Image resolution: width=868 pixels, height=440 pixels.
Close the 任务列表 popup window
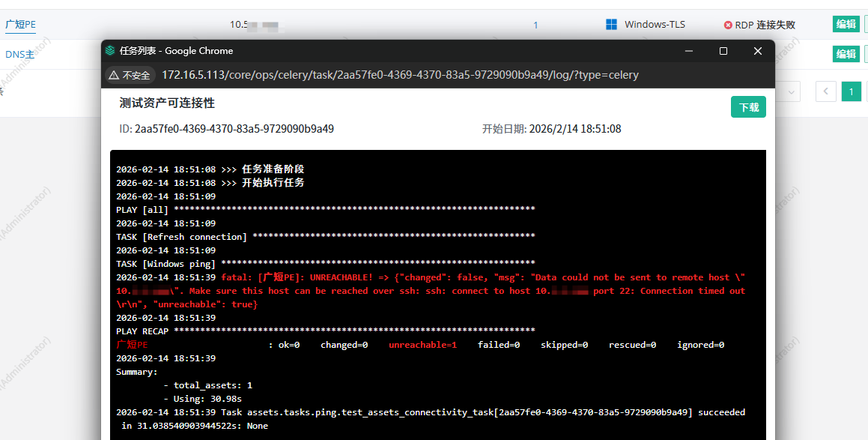click(758, 51)
